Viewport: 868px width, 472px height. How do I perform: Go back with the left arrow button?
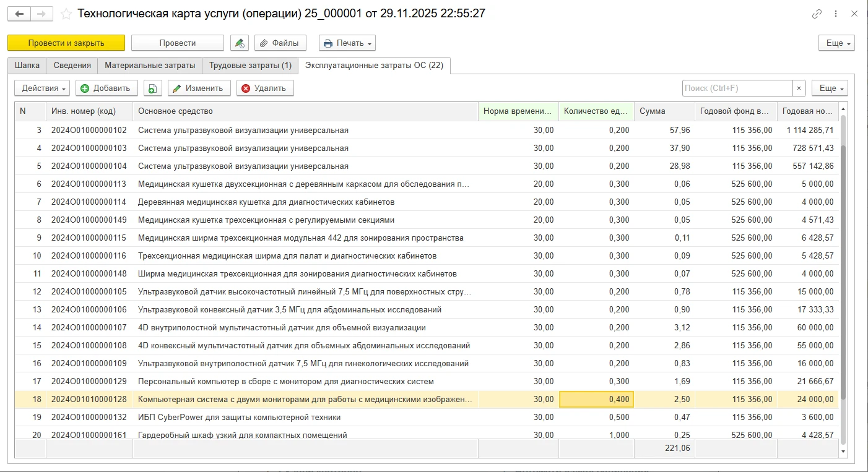[19, 14]
